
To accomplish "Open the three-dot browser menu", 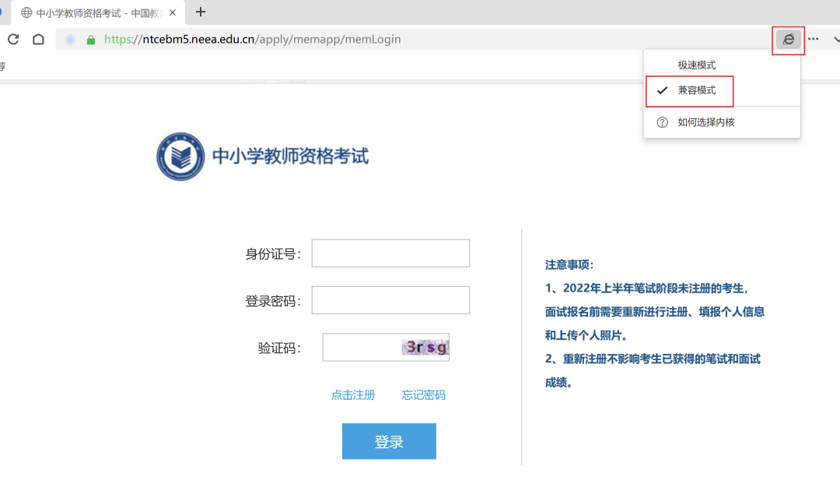I will 814,39.
